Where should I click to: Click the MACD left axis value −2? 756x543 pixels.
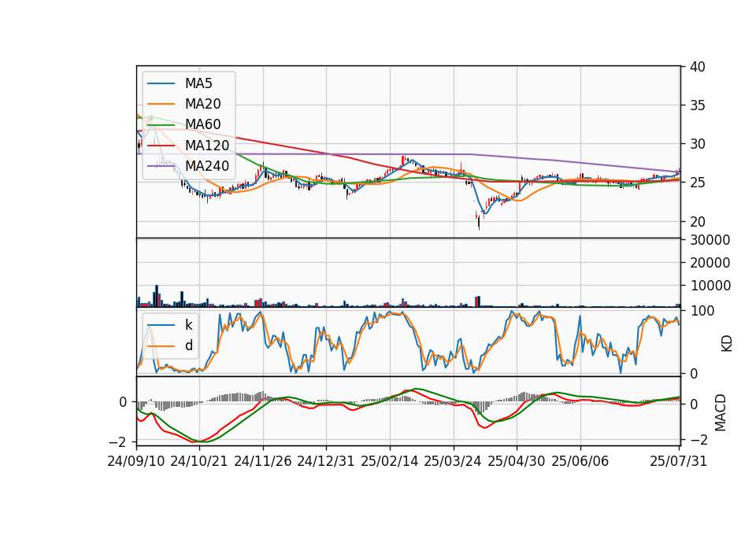[x=118, y=441]
